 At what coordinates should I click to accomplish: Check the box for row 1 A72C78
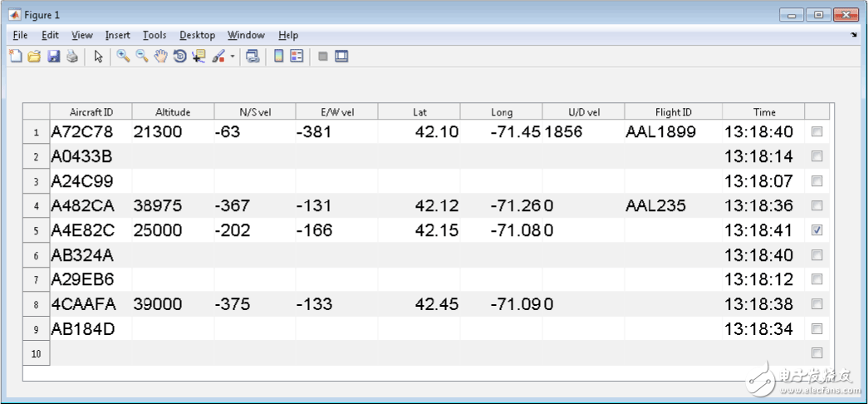(x=817, y=132)
